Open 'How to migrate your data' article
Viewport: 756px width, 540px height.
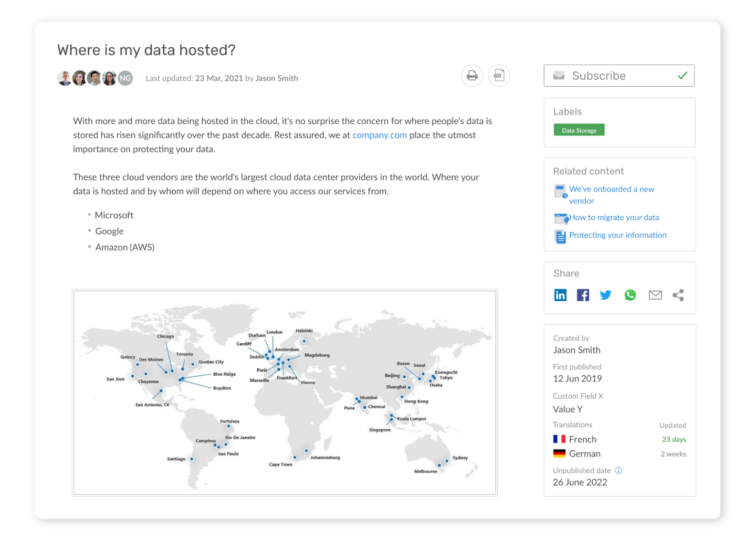(614, 217)
